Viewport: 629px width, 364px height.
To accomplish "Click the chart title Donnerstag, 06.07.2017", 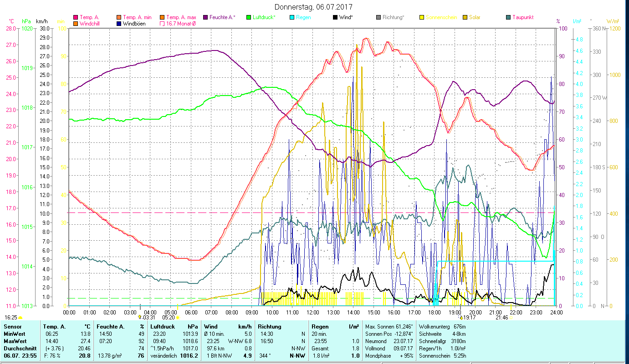I will [314, 7].
